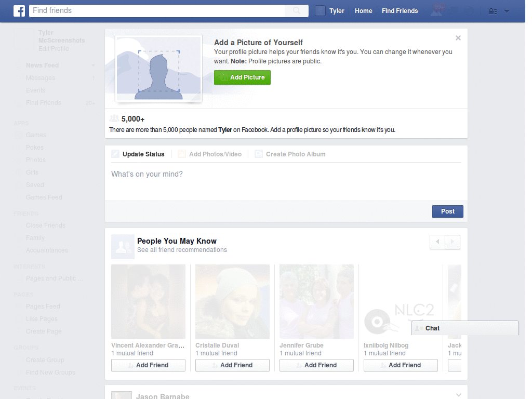Open Acquaintances list in sidebar
Viewport: 532px width, 399px height.
(x=47, y=250)
